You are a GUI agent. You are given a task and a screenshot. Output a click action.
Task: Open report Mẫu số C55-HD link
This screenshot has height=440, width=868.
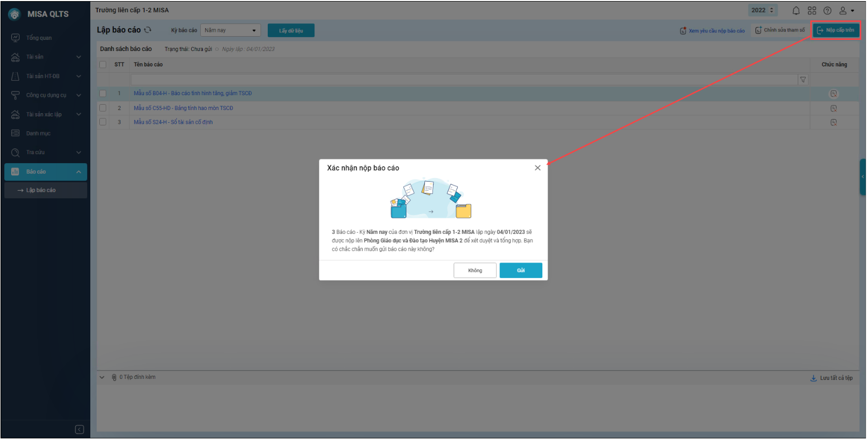point(183,108)
